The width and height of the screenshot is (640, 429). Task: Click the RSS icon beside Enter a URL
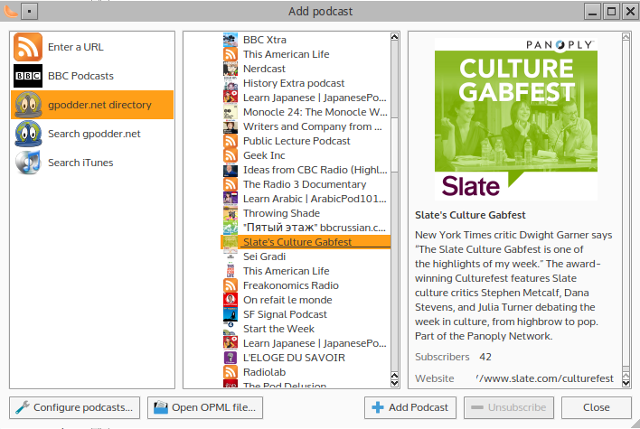click(x=28, y=47)
